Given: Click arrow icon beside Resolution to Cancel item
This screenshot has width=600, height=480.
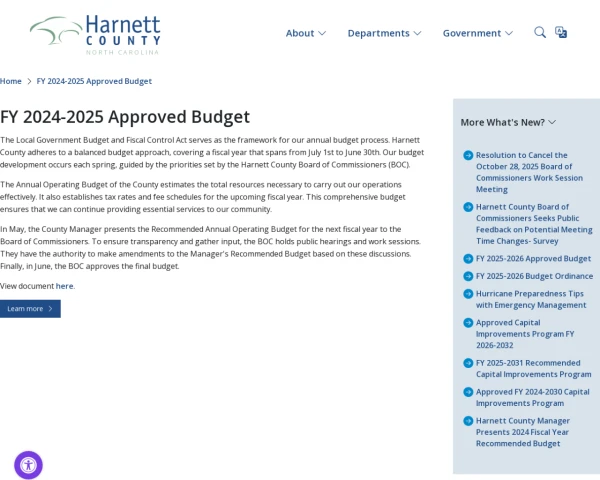Looking at the screenshot, I should click(468, 155).
